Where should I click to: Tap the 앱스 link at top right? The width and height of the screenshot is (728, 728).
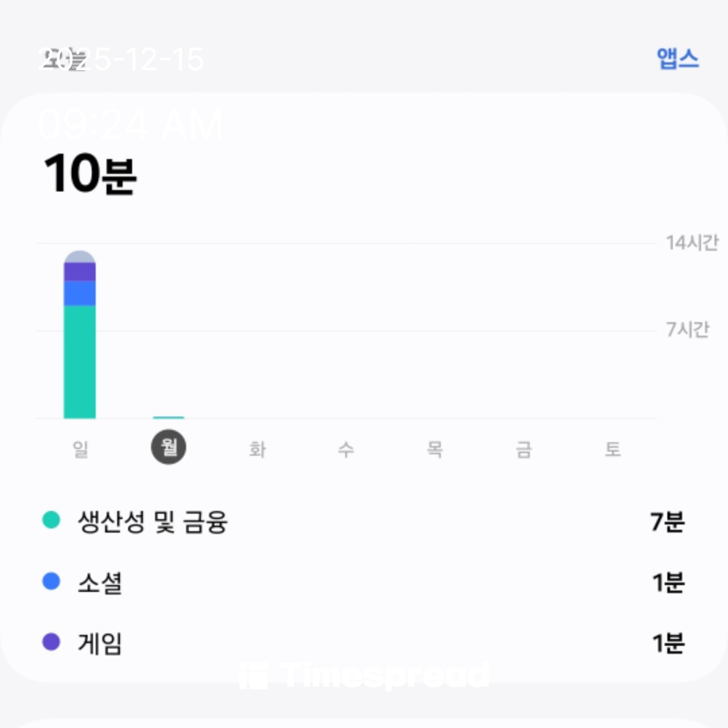pos(677,59)
